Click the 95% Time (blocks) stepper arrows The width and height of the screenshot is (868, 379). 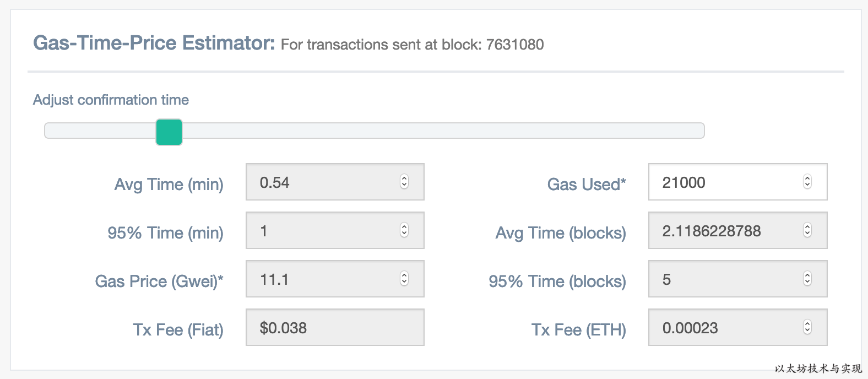pos(807,279)
